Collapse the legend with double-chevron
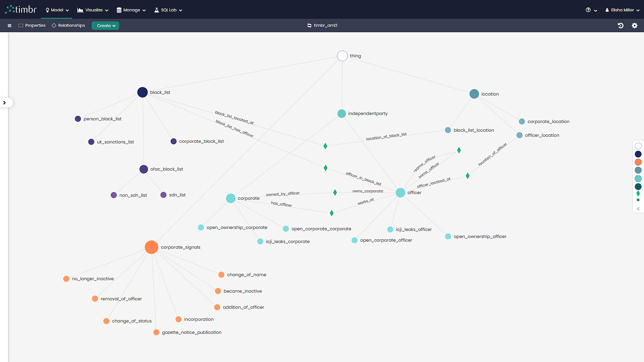The width and height of the screenshot is (644, 362). coord(638,208)
